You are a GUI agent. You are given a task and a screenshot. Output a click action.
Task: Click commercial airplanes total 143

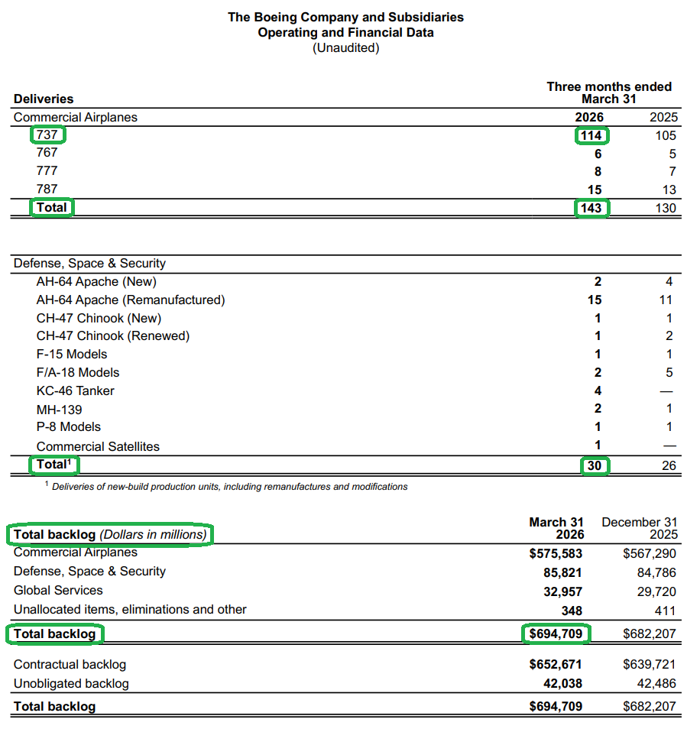point(590,208)
